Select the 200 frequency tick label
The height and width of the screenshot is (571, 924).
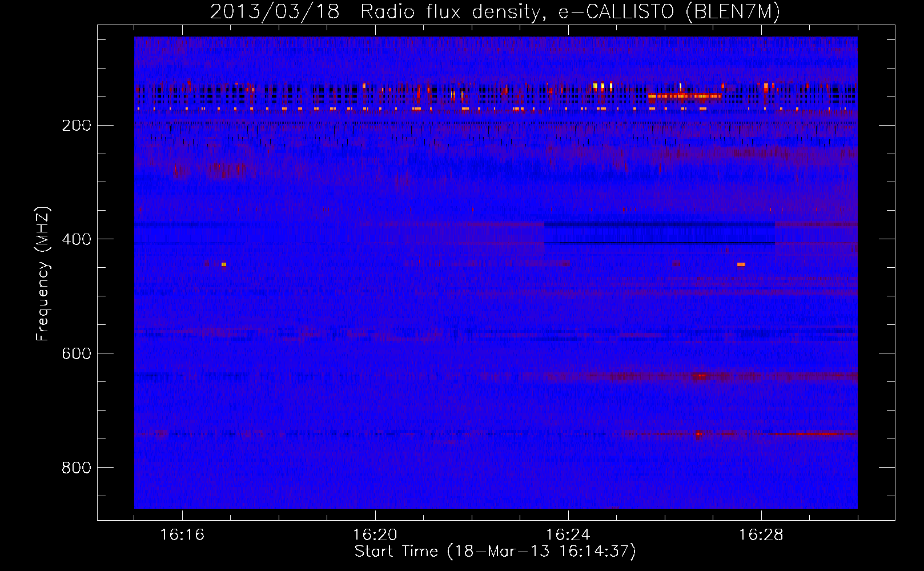click(77, 126)
